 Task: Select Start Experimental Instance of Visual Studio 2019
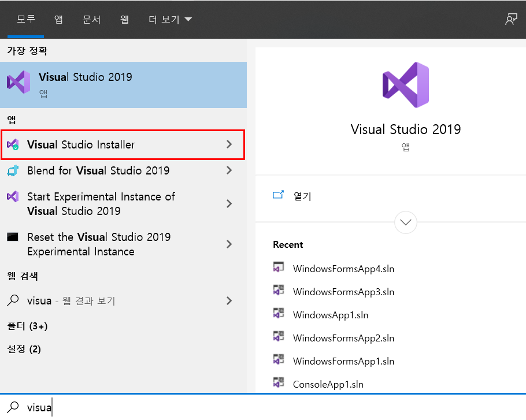point(101,204)
